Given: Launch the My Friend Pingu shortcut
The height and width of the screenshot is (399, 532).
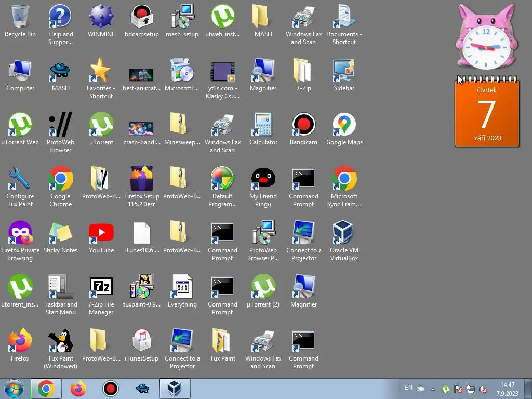Looking at the screenshot, I should [x=263, y=187].
